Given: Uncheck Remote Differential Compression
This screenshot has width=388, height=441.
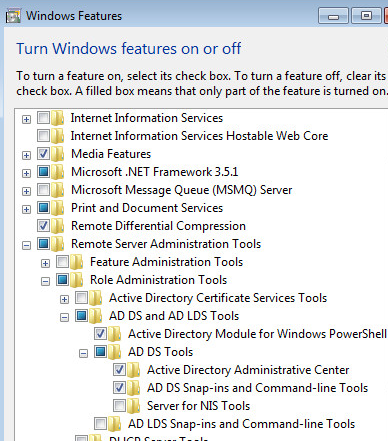Looking at the screenshot, I should click(43, 226).
